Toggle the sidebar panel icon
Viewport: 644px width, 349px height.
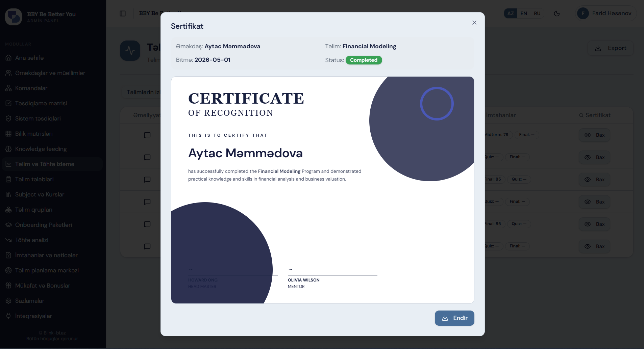tap(123, 14)
